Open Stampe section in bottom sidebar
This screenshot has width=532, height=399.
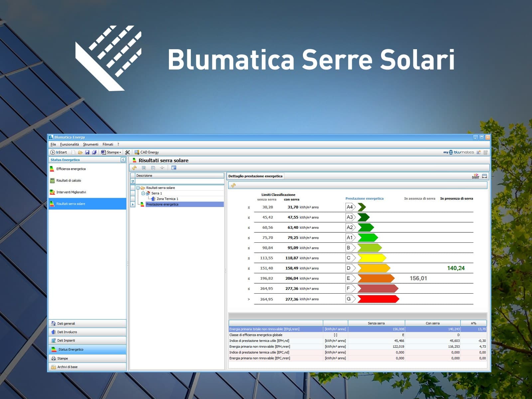coord(87,358)
